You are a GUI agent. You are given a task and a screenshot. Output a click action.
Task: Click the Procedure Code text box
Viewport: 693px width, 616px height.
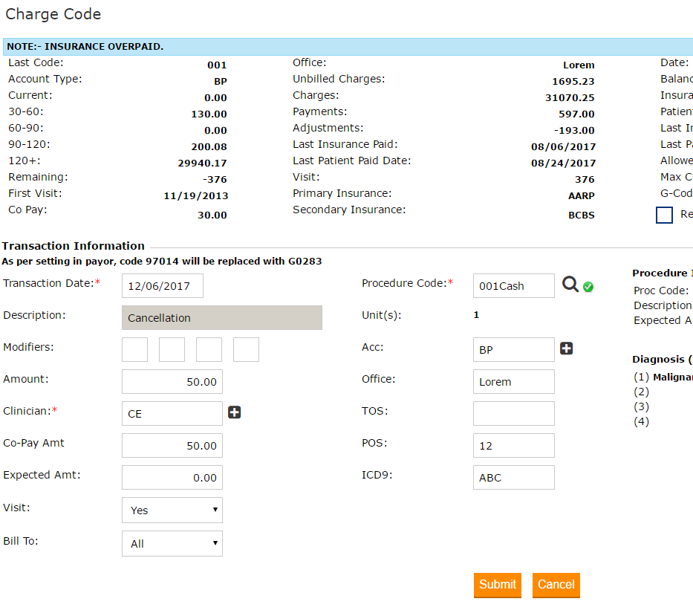tap(513, 286)
